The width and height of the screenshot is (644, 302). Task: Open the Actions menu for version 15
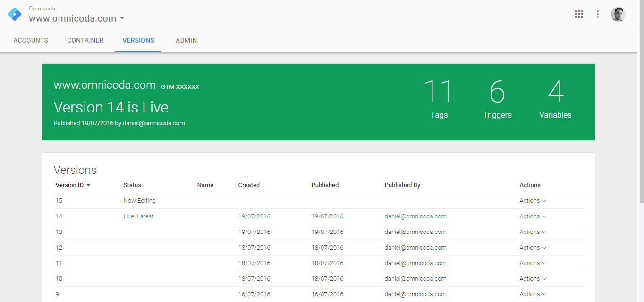tap(533, 200)
